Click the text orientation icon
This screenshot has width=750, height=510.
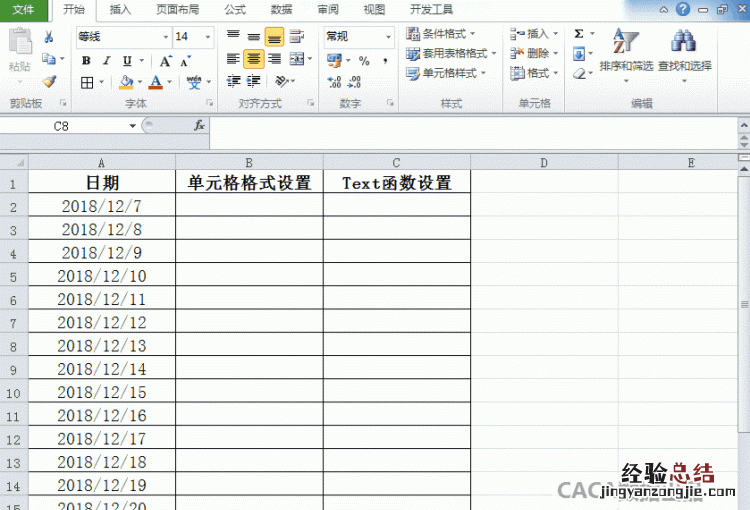282,81
